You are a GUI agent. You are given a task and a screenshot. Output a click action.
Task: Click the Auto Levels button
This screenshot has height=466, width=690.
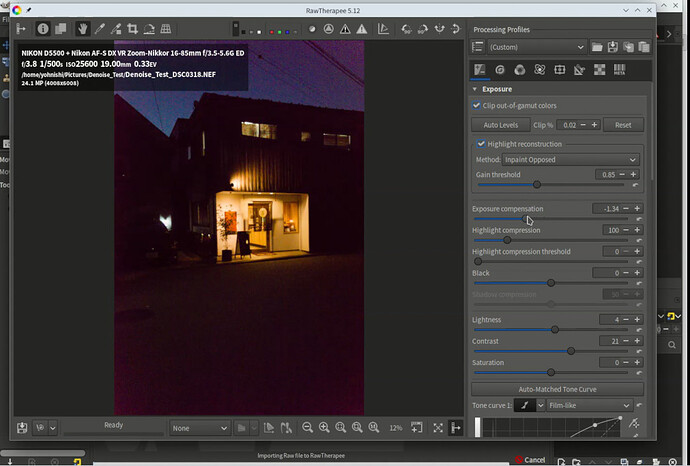(501, 125)
